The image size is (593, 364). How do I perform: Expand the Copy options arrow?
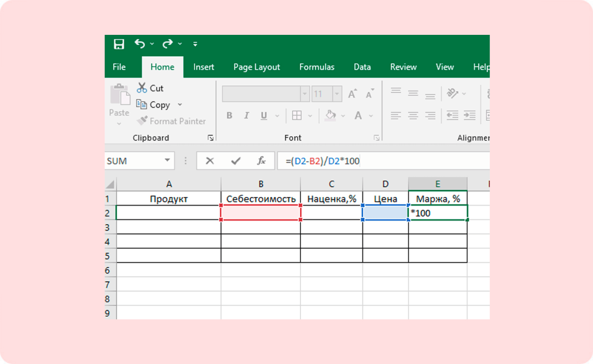(180, 105)
